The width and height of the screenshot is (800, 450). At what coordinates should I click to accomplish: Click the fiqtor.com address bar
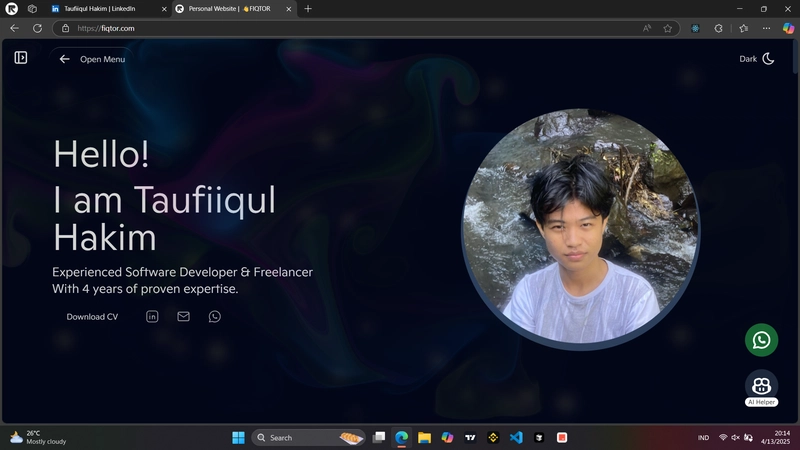coord(357,29)
